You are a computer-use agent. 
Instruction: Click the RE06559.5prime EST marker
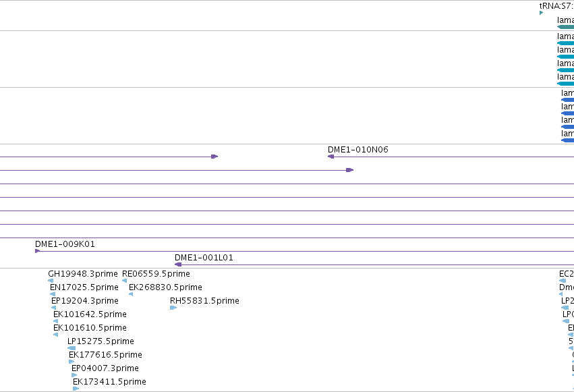point(125,281)
